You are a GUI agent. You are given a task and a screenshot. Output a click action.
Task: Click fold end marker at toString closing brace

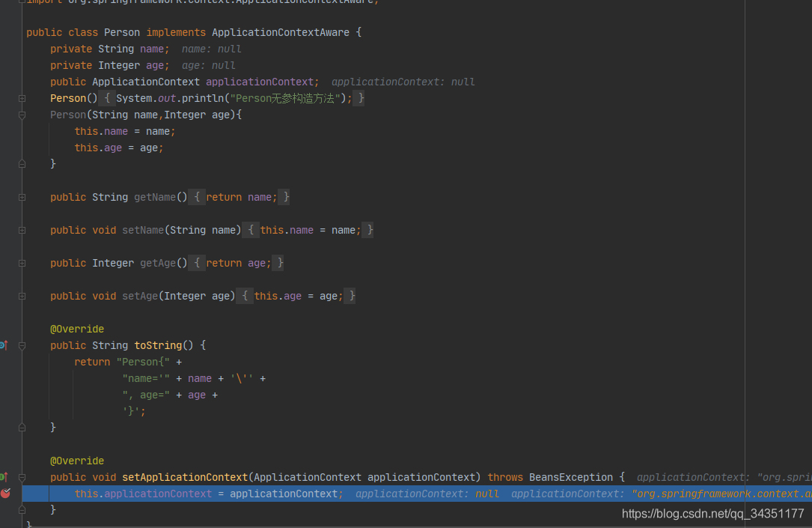22,428
